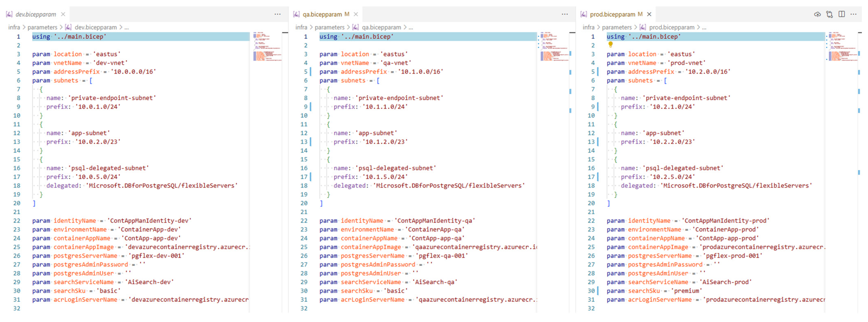Open changes with the compare icon
This screenshot has width=868, height=322.
point(829,14)
